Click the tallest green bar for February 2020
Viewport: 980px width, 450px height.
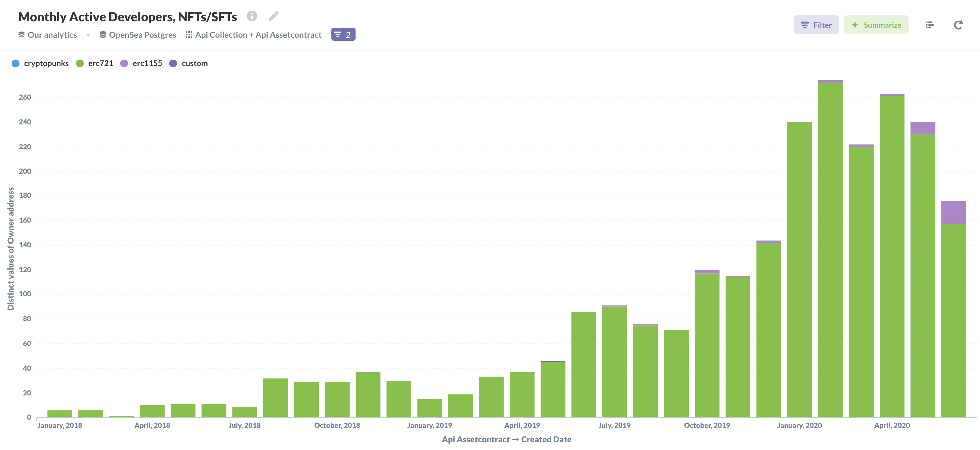(x=830, y=247)
